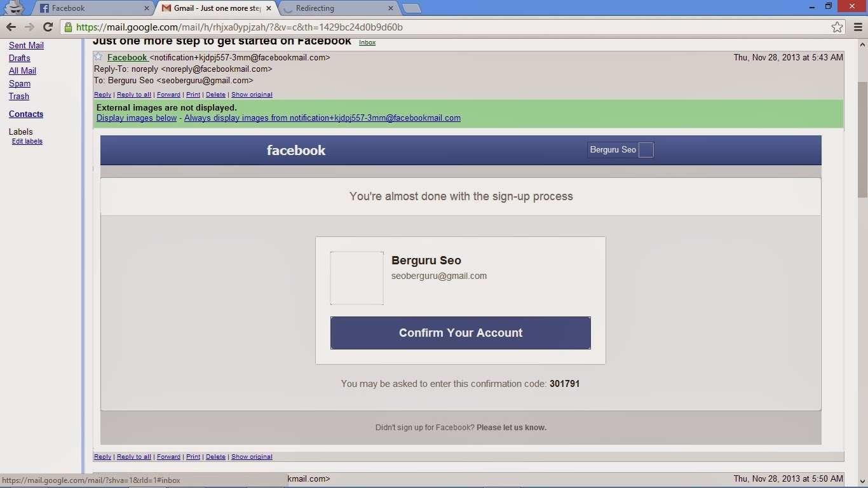Viewport: 868px width, 488px height.
Task: Click top Show original link
Action: (252, 94)
